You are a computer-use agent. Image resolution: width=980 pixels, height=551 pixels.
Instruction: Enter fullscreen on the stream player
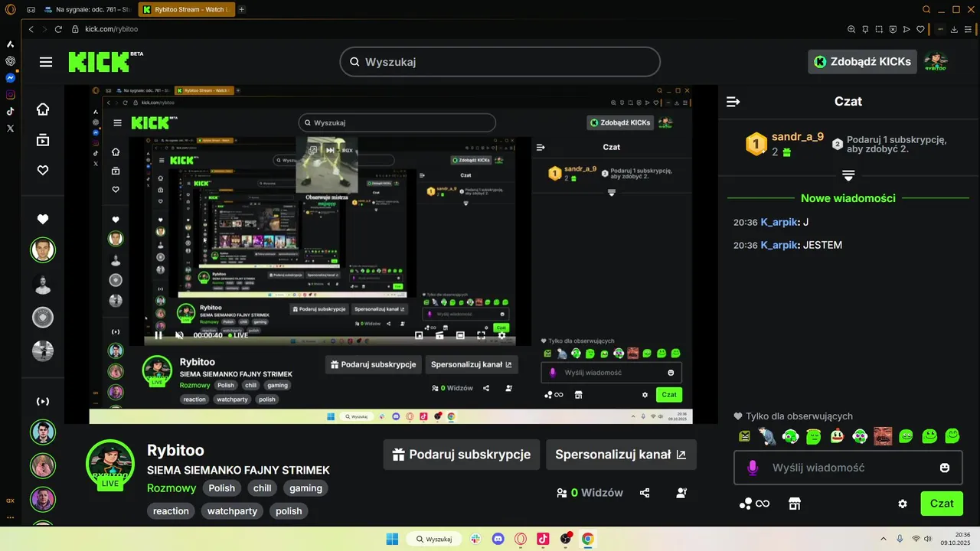coord(481,335)
